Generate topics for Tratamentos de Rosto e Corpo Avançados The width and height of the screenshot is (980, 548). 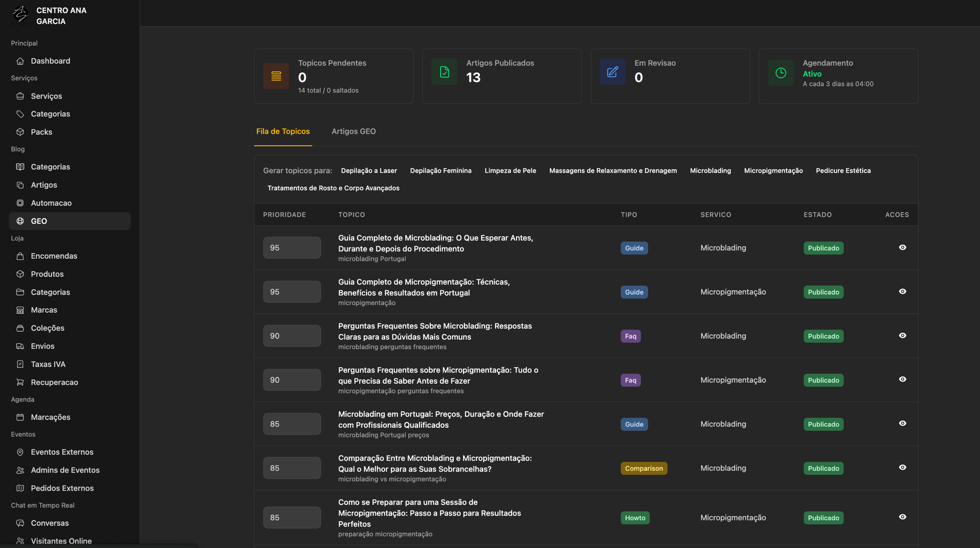point(333,188)
